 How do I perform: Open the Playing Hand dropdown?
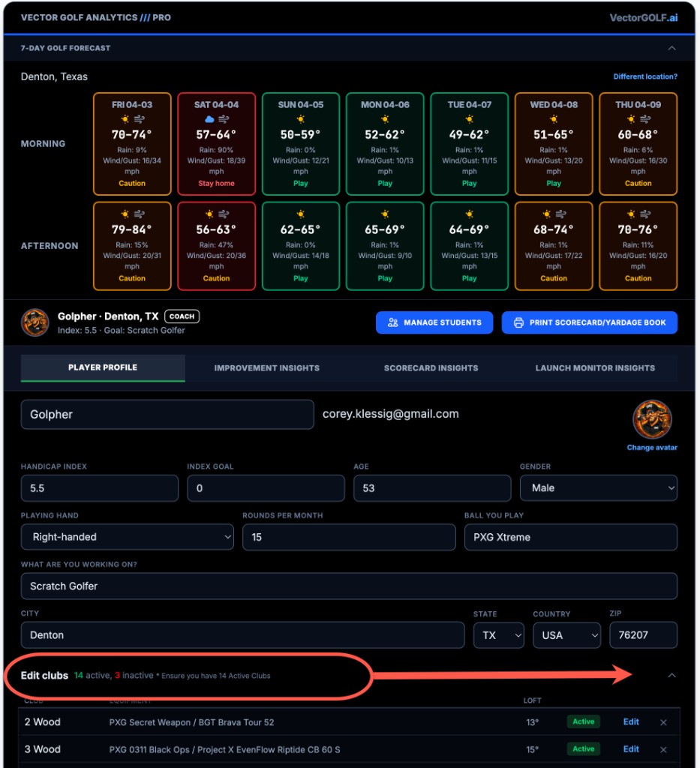pyautogui.click(x=127, y=537)
